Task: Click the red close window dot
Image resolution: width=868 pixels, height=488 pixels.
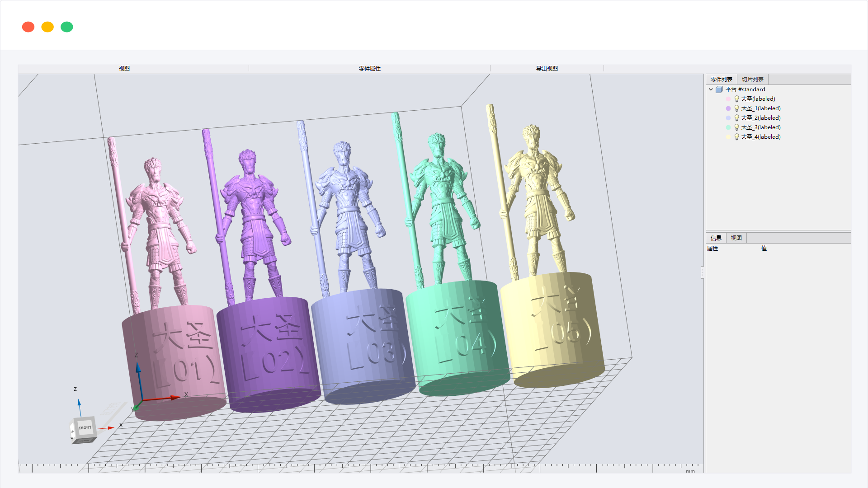Action: pyautogui.click(x=28, y=27)
